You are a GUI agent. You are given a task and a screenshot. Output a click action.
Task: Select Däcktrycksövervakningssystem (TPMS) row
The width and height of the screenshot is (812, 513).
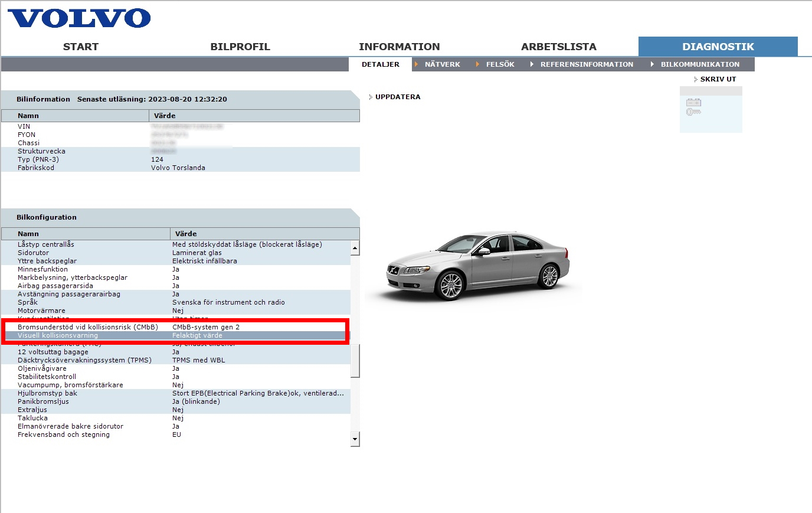click(176, 360)
